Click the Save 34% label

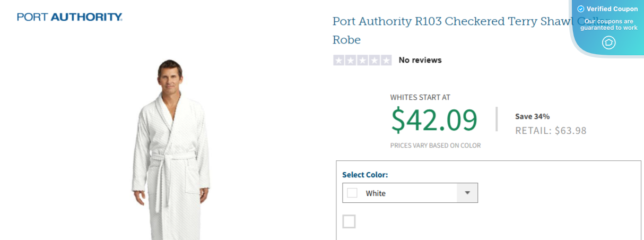(532, 116)
